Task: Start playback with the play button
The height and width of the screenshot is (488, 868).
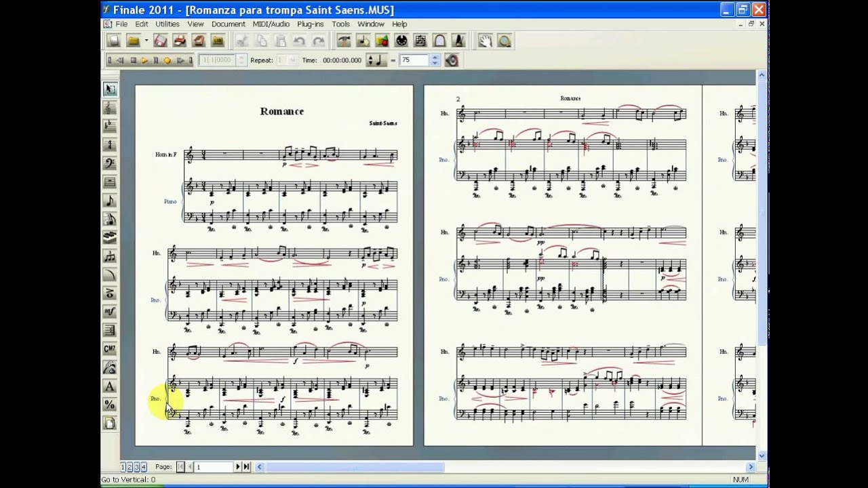Action: click(144, 60)
